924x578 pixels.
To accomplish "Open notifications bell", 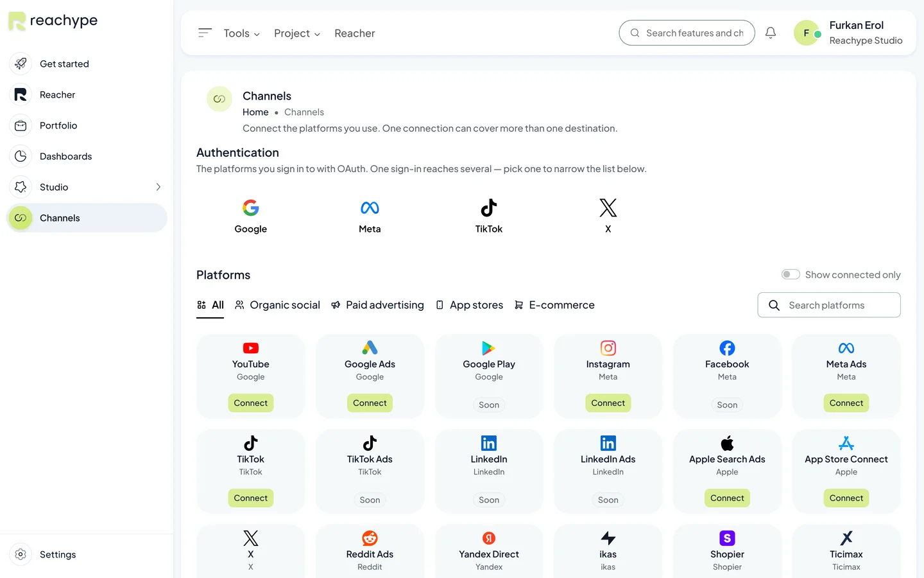I will (771, 33).
